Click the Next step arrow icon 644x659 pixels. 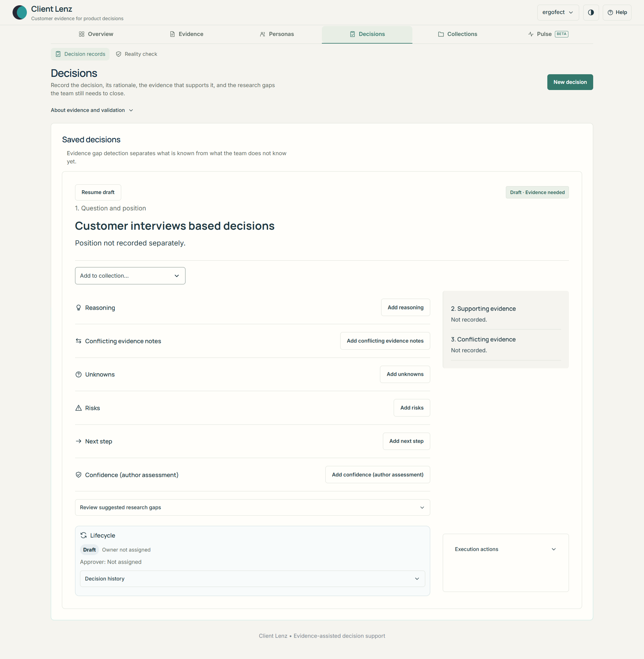[x=79, y=441]
